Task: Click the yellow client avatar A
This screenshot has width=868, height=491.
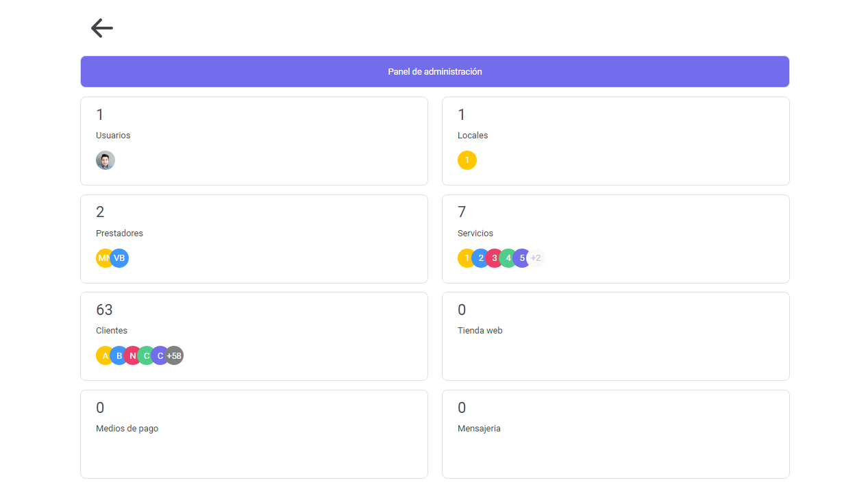Action: tap(103, 355)
